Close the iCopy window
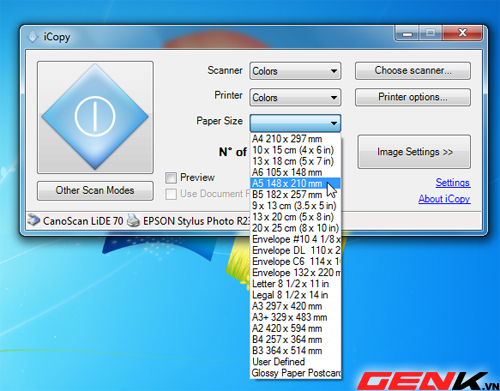500x391 pixels. pos(462,33)
